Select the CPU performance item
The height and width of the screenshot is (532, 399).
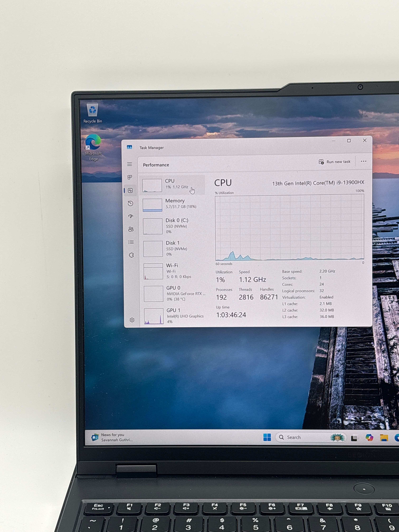172,185
